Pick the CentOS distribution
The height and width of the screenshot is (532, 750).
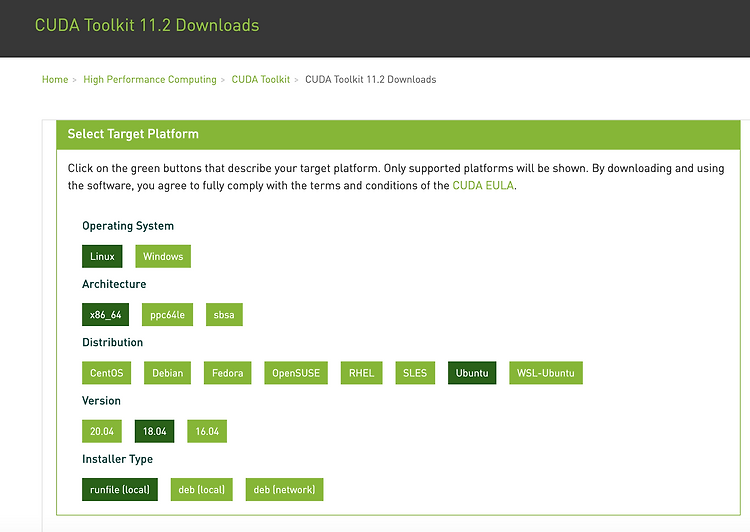(107, 373)
